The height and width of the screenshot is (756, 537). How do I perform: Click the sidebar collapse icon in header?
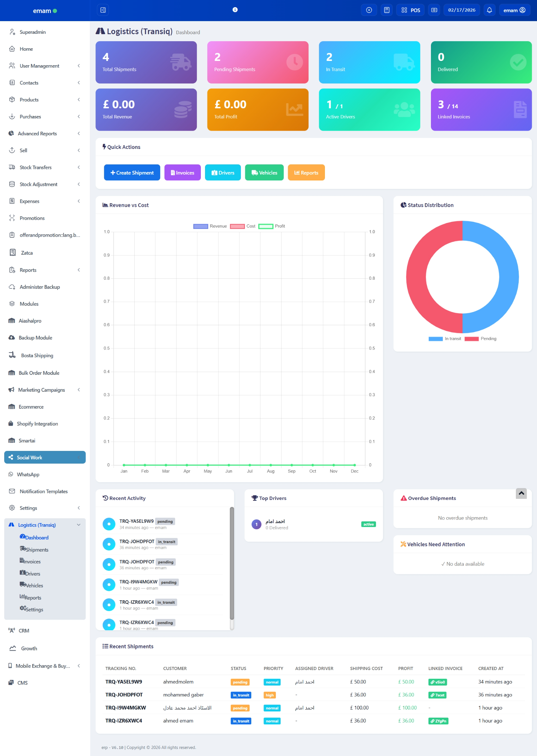point(103,10)
